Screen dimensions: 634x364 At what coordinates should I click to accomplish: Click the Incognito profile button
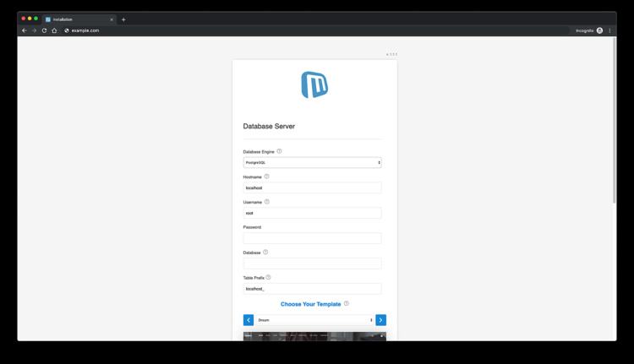pos(589,30)
